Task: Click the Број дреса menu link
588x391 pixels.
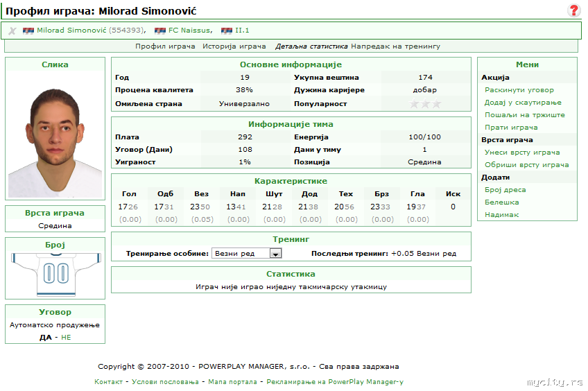Action: coord(505,190)
